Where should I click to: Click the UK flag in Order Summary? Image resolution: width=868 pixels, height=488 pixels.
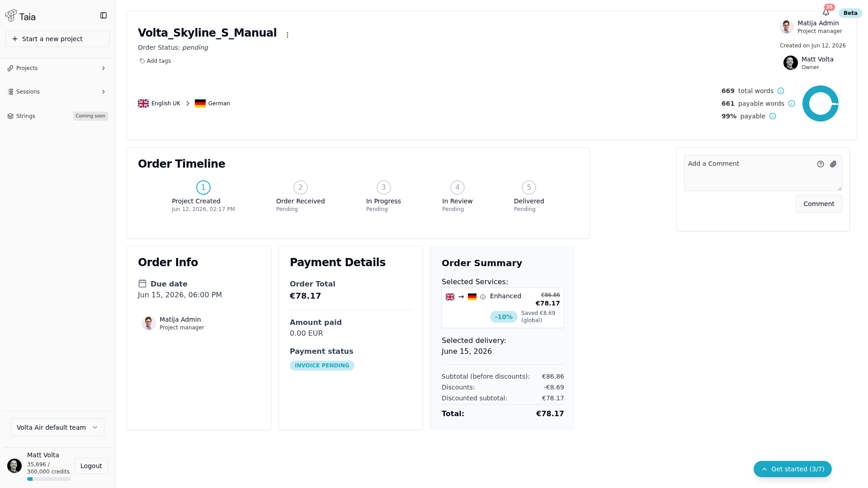pyautogui.click(x=450, y=297)
